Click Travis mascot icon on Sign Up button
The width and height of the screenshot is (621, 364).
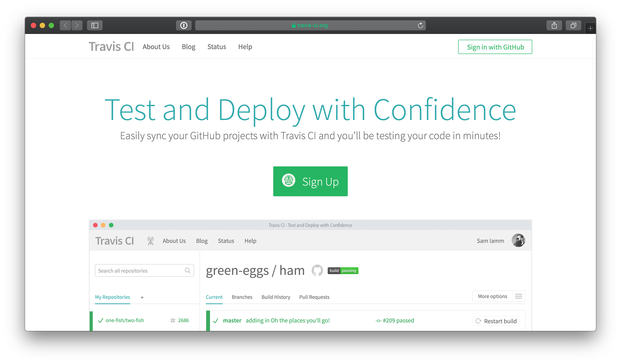[288, 180]
